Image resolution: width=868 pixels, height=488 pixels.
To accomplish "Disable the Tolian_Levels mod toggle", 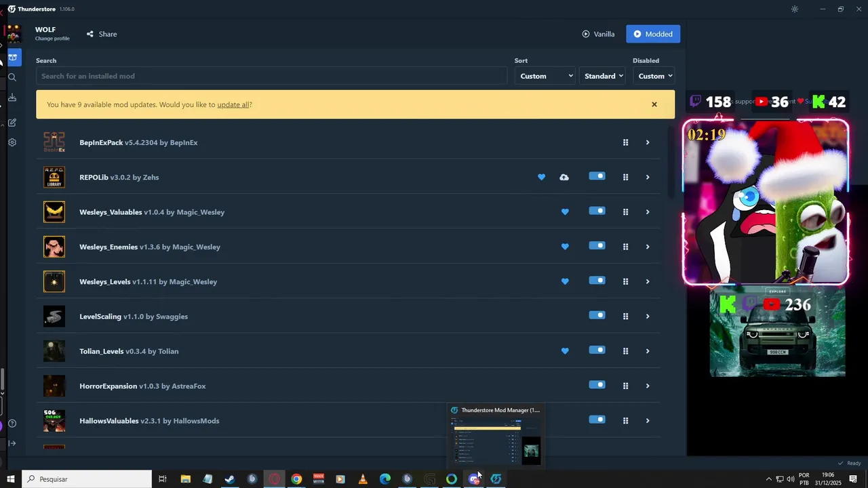I will coord(597,350).
